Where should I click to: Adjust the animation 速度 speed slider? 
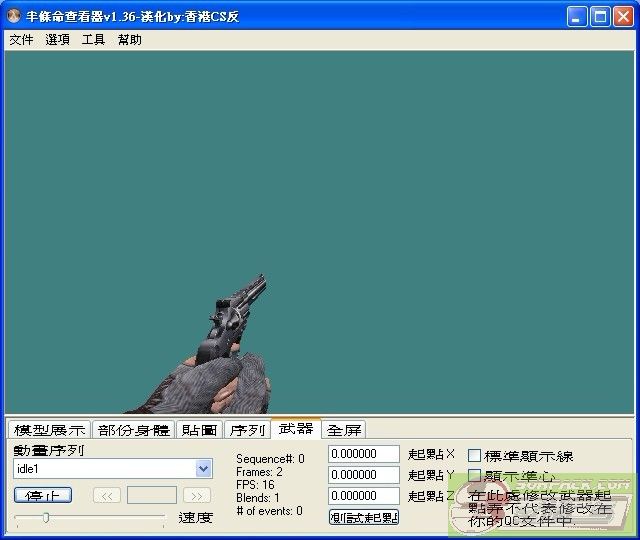point(46,517)
